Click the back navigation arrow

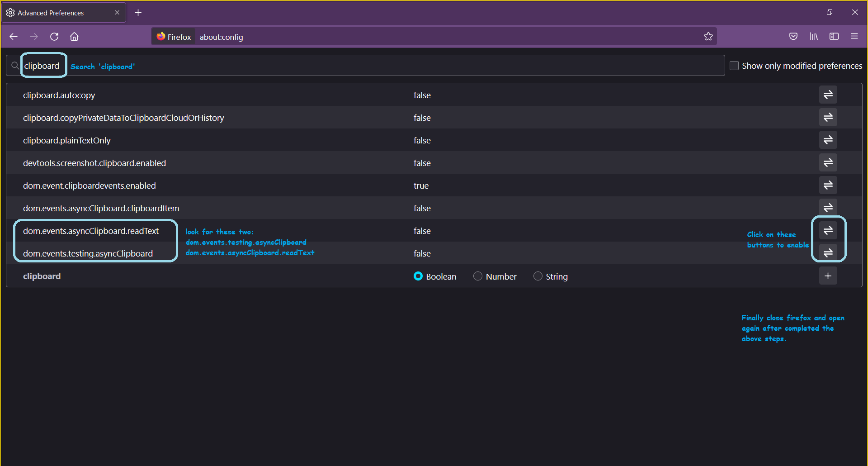click(x=13, y=37)
